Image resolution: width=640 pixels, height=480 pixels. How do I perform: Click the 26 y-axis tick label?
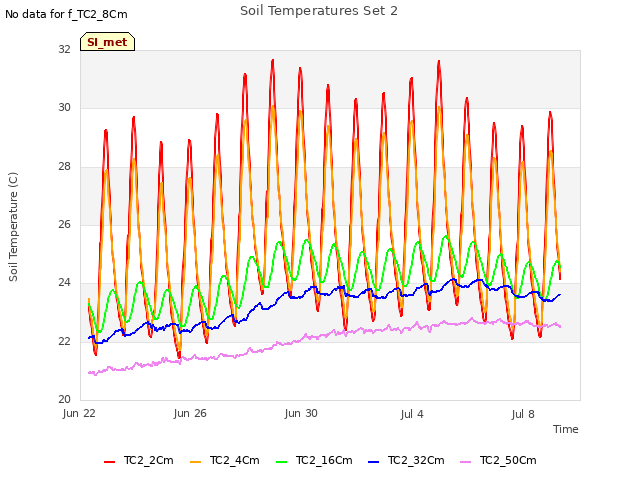click(64, 224)
